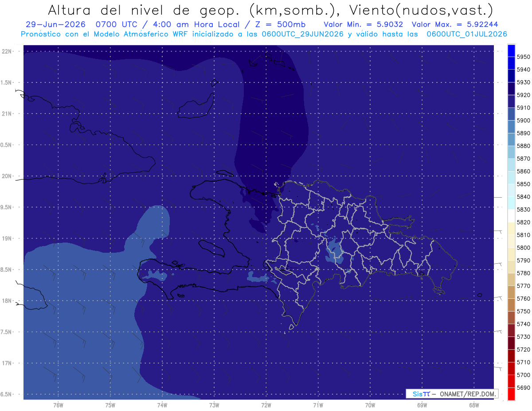Select the color swatch between 5890 and 5900
532x411 pixels.
coord(511,126)
